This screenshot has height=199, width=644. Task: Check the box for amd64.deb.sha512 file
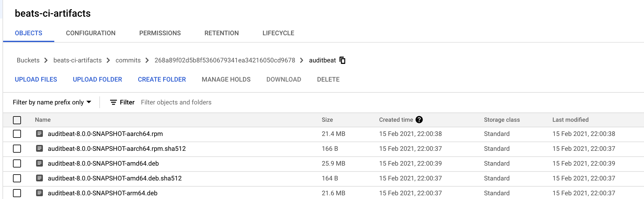coord(17,178)
